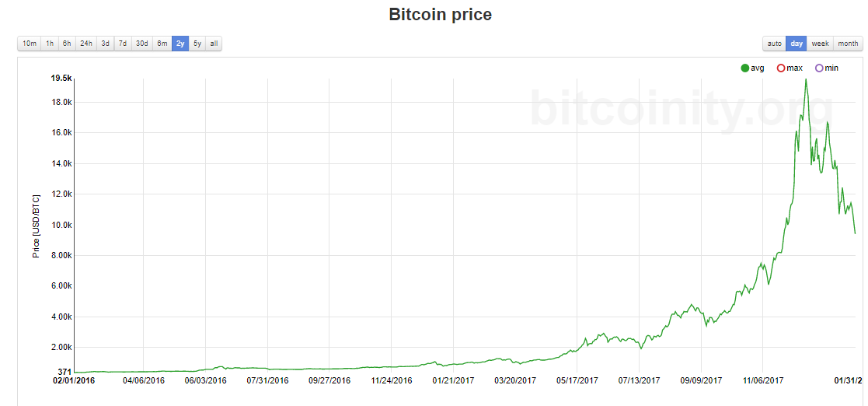868x406 pixels.
Task: Switch time range to 1h
Action: (50, 44)
